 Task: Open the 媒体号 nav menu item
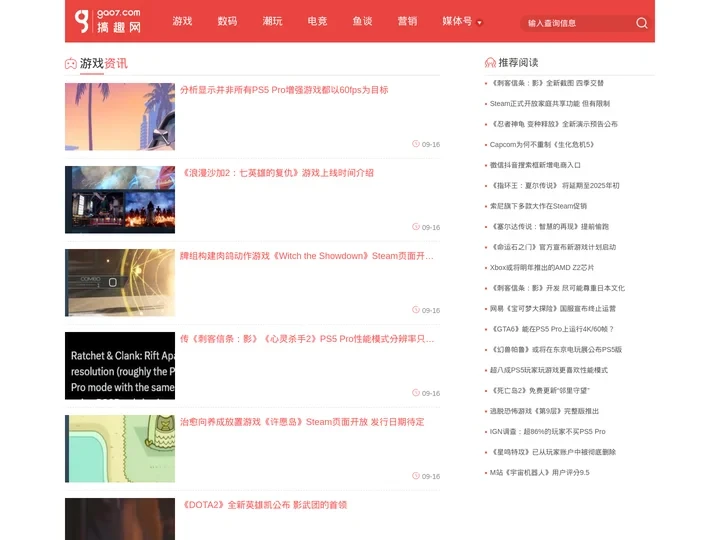point(457,21)
